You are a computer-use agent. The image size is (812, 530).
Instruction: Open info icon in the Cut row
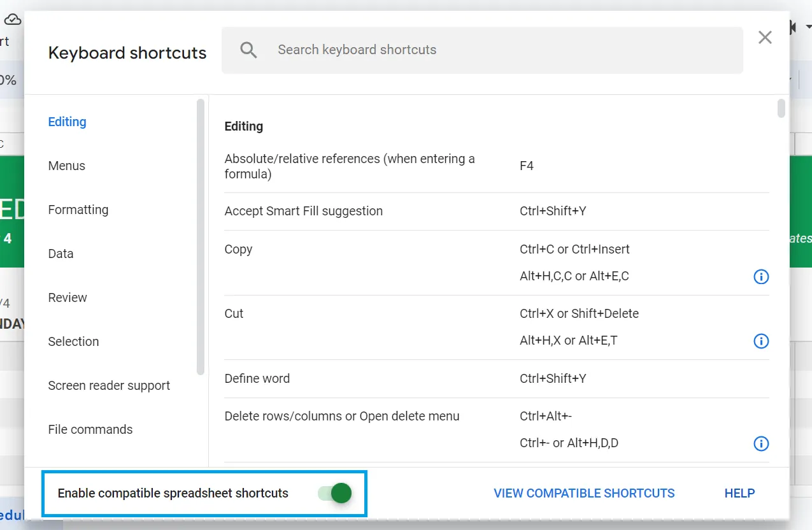coord(761,341)
